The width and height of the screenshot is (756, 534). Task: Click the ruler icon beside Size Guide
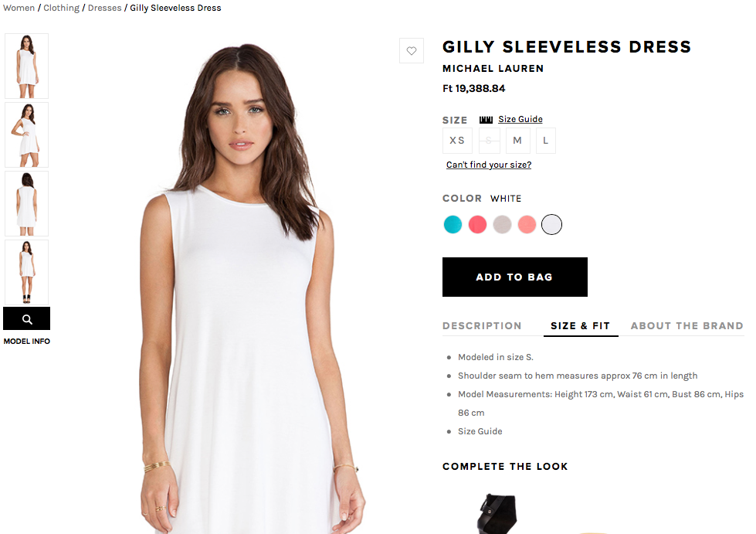tap(486, 120)
